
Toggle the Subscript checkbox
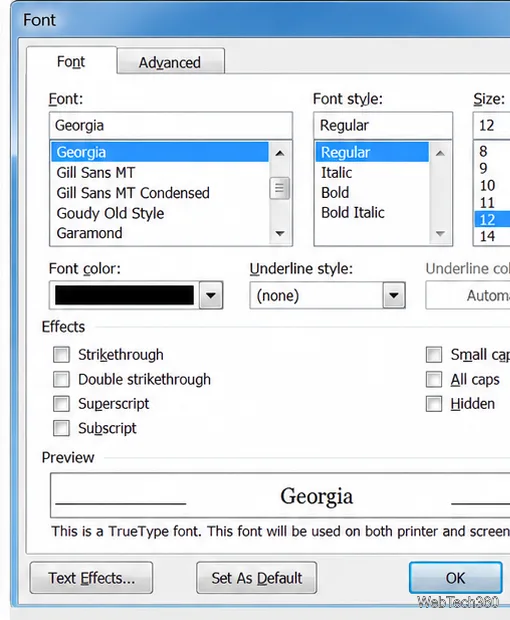pyautogui.click(x=61, y=428)
